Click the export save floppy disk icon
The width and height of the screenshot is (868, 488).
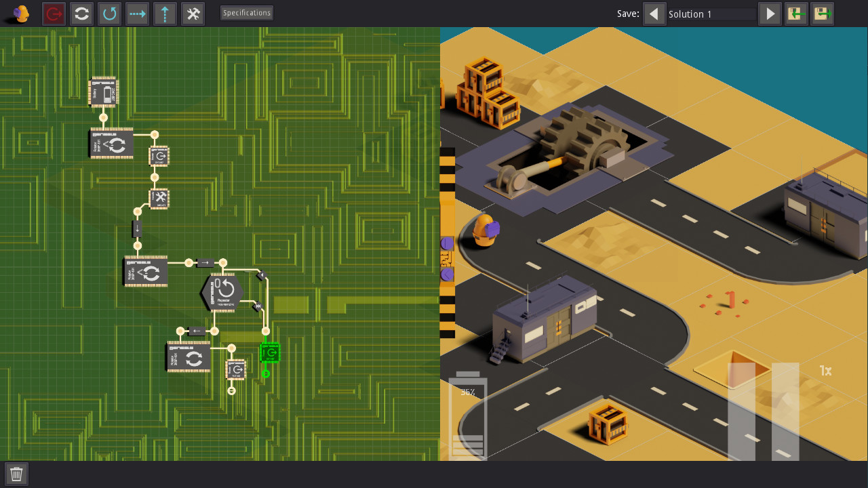(x=822, y=14)
